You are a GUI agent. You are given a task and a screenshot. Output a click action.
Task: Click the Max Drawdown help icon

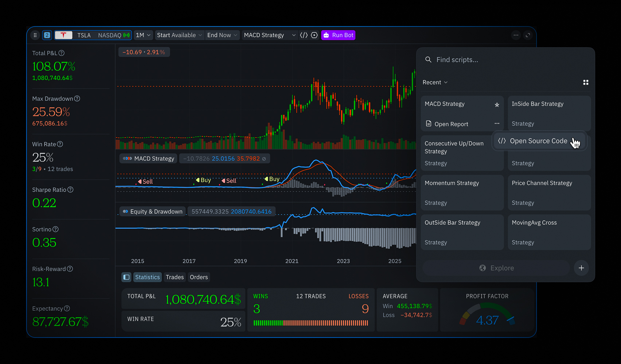[x=77, y=99]
